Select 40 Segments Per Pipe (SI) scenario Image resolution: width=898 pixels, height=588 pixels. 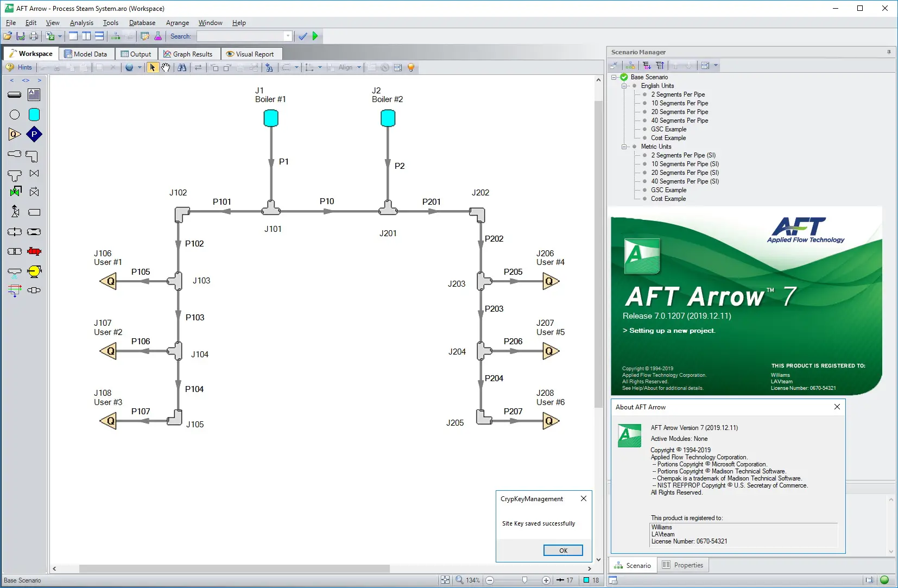tap(685, 181)
